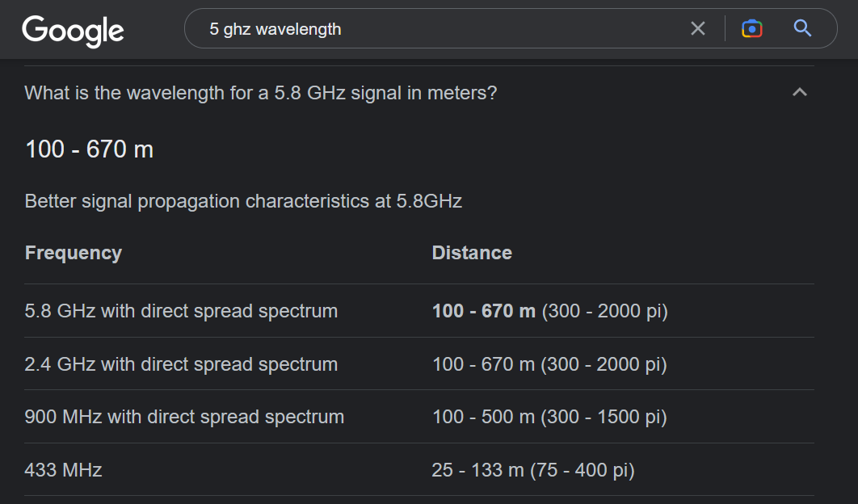Open search by image camera icon
Image resolution: width=858 pixels, height=504 pixels.
pos(752,28)
